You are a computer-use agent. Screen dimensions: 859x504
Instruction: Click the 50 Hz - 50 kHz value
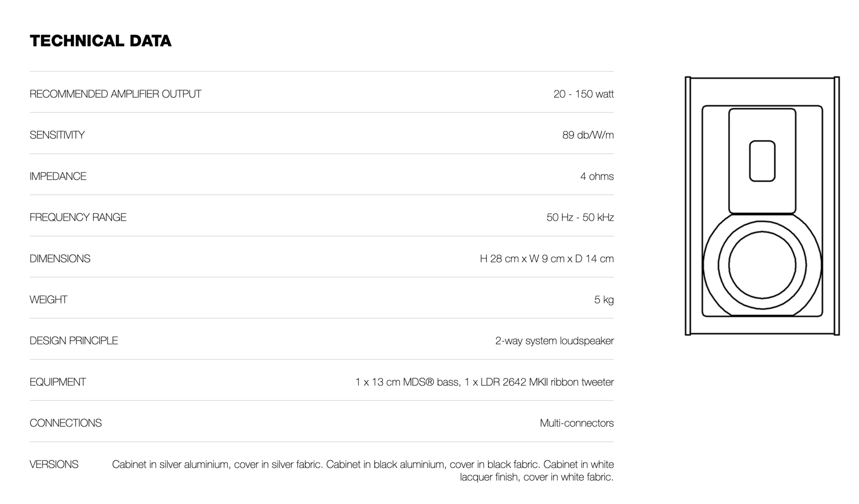point(580,217)
